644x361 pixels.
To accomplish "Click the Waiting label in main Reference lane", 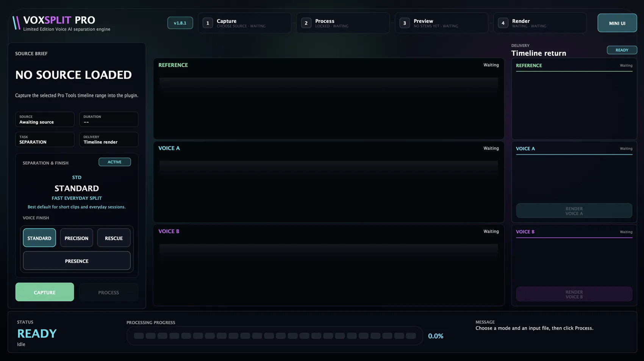I will coord(491,65).
